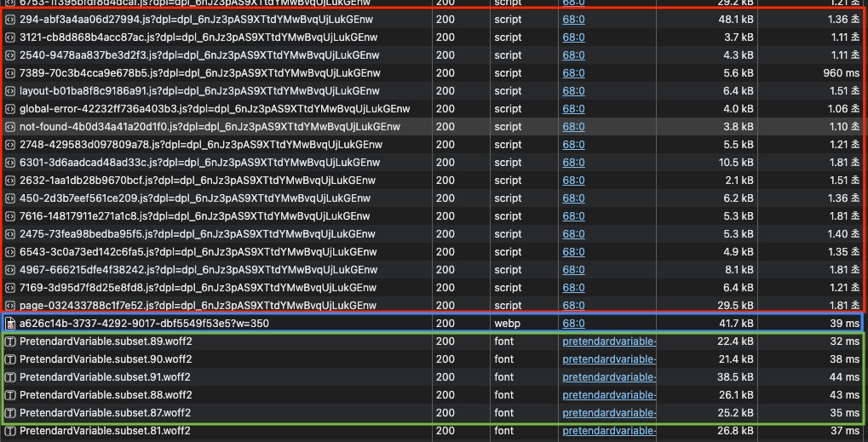Image resolution: width=868 pixels, height=442 pixels.
Task: Click the 41.7 kB size of the webp request
Action: pyautogui.click(x=735, y=323)
